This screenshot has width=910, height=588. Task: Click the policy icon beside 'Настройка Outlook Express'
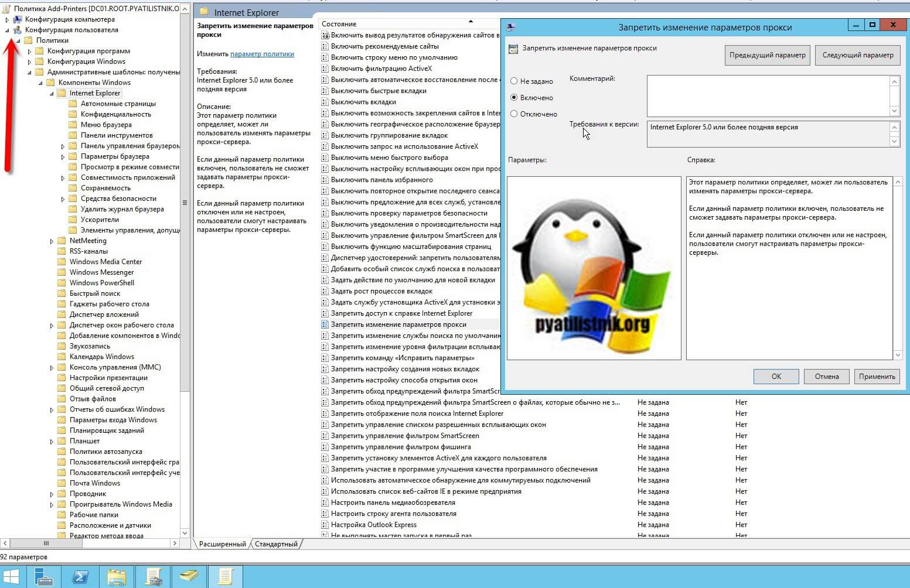pos(325,525)
